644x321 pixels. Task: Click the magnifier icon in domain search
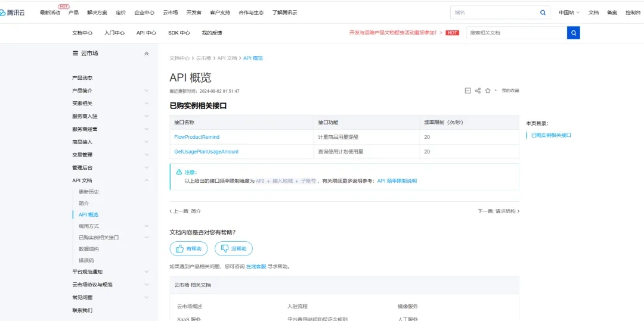point(543,13)
